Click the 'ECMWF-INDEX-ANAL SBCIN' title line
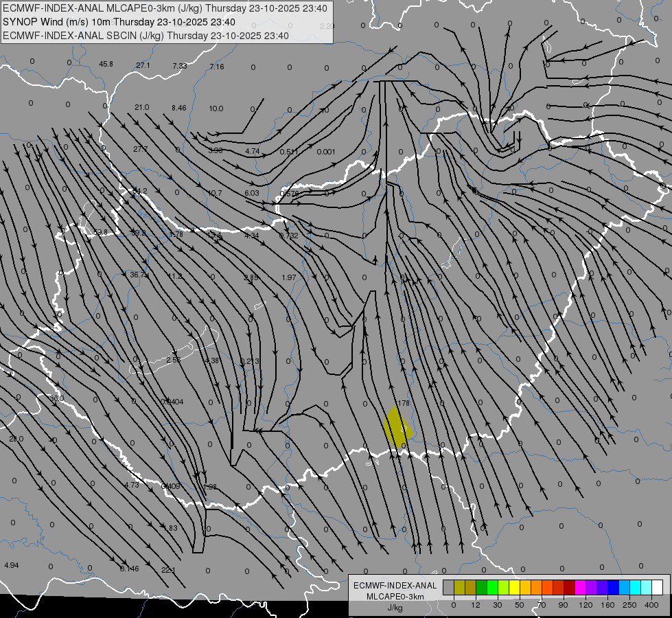This screenshot has height=618, width=672. [146, 36]
